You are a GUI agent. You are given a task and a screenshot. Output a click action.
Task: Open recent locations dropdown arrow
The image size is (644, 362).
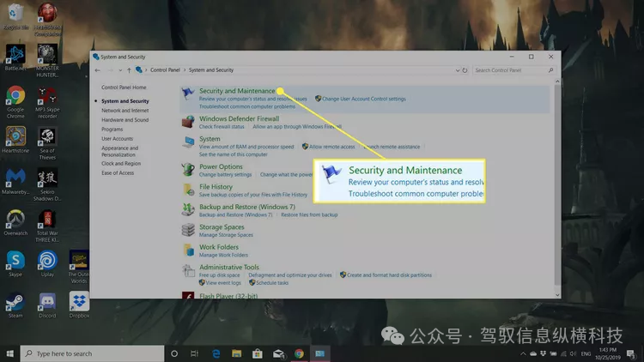coord(120,70)
